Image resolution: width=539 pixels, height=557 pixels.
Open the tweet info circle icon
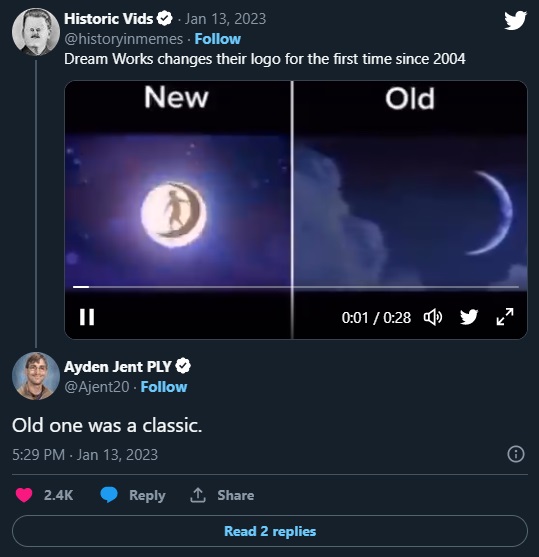(x=516, y=454)
